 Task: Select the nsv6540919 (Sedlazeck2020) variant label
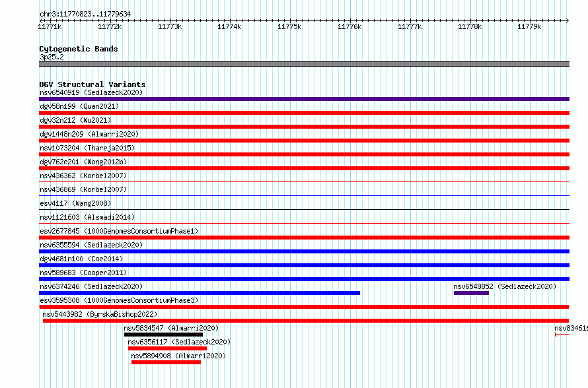(x=91, y=92)
